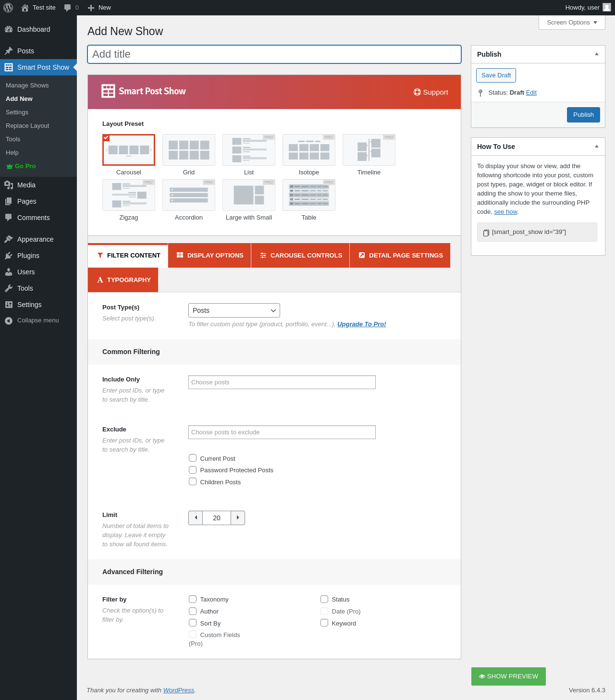The width and height of the screenshot is (615, 700).
Task: Click the Display Options grid icon
Action: coord(180,255)
